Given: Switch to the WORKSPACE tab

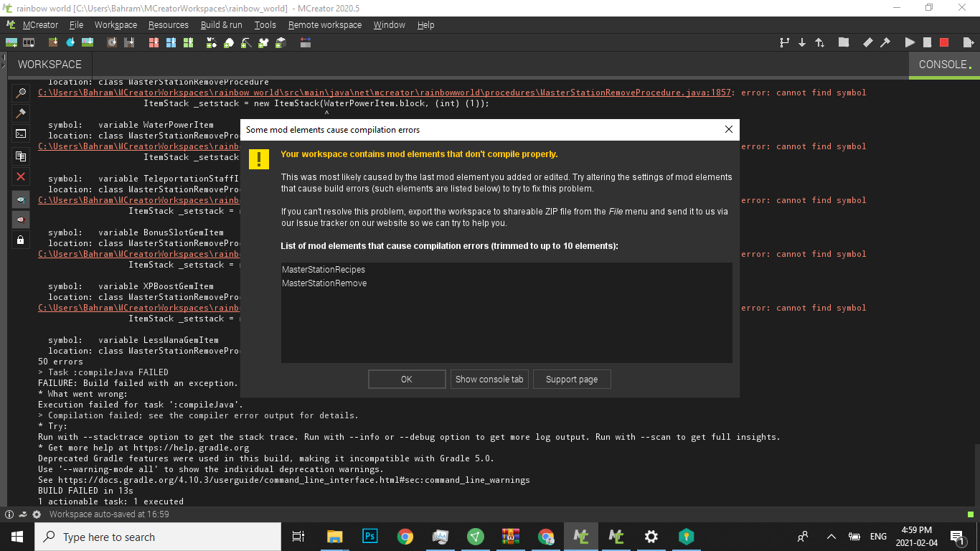Looking at the screenshot, I should click(x=50, y=64).
